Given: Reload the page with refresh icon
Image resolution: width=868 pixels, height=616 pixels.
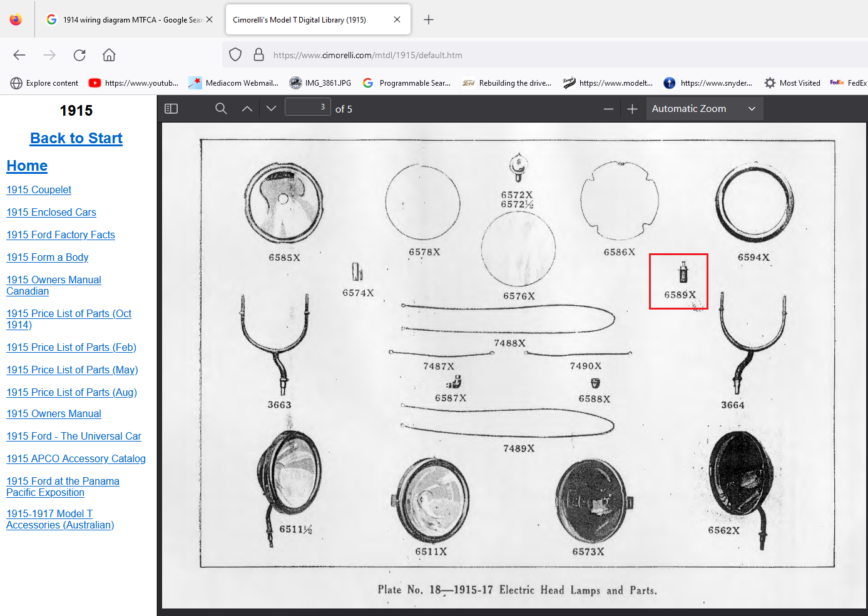Looking at the screenshot, I should [x=79, y=55].
